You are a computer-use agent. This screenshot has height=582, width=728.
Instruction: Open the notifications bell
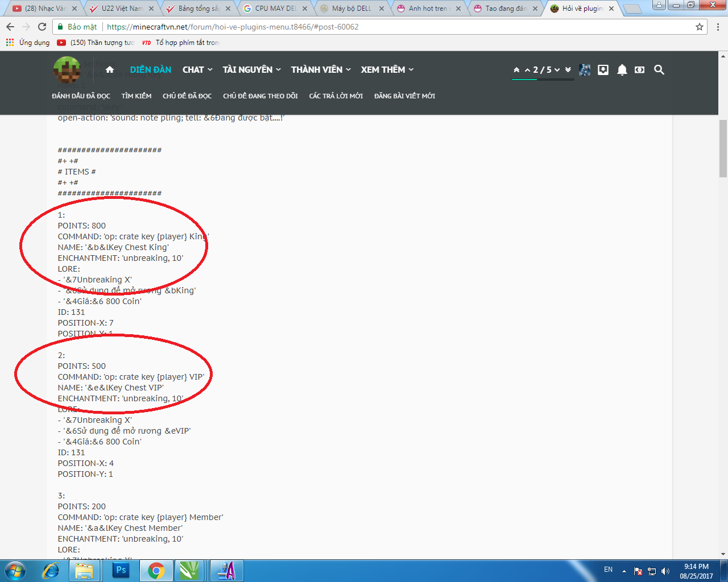(x=622, y=69)
